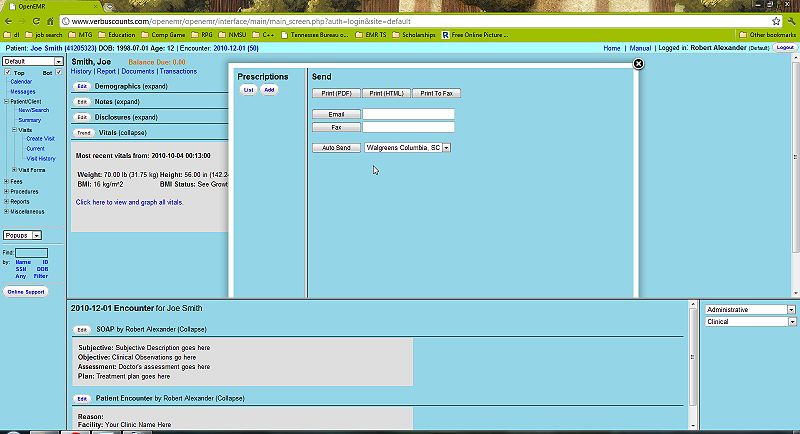Screen dimensions: 800x434
Task: Click into the Email address field
Action: click(408, 115)
